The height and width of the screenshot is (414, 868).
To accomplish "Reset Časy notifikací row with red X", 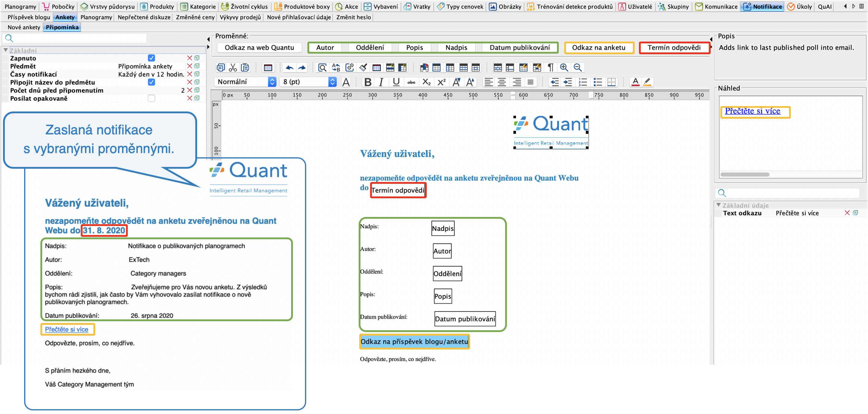I will point(190,74).
